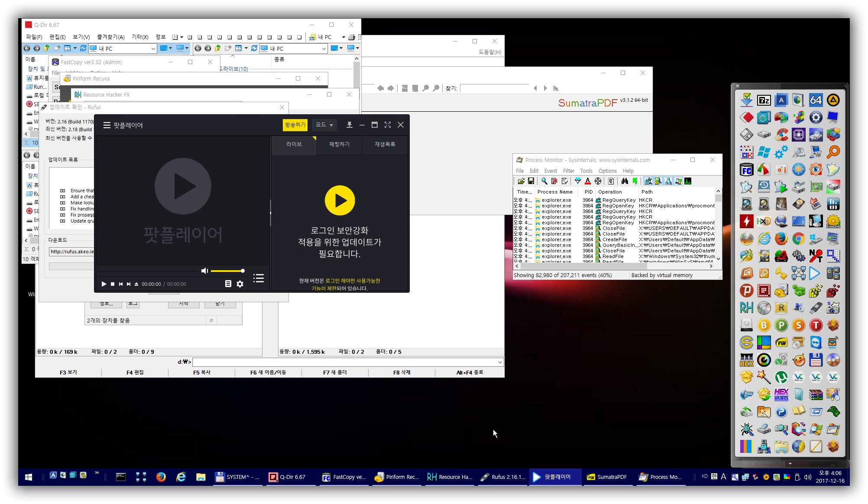Click Jump to Object green arrow icon

(x=635, y=181)
